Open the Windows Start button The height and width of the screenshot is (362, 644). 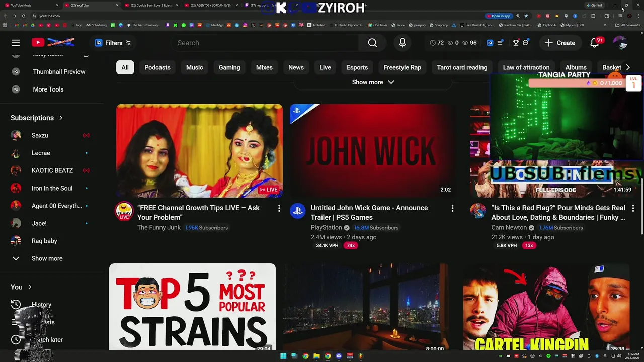click(x=283, y=356)
